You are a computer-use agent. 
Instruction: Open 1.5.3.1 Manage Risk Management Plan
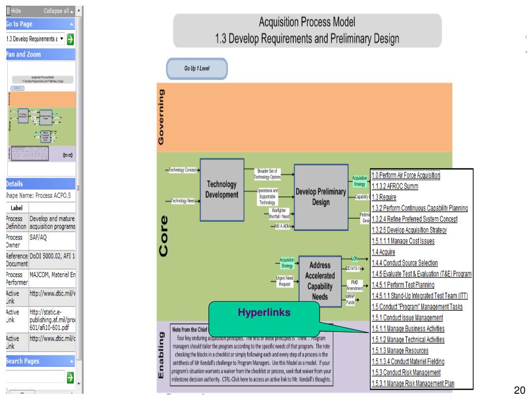[413, 383]
